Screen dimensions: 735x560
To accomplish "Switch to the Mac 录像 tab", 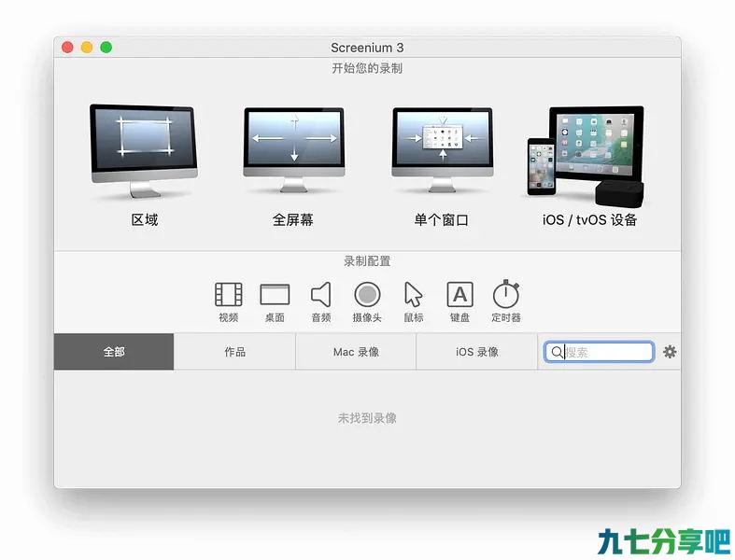I will coord(356,352).
